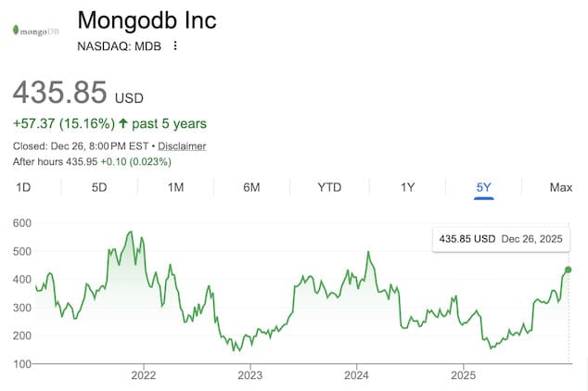Open the three-dot more options menu
588x391 pixels.
click(174, 46)
